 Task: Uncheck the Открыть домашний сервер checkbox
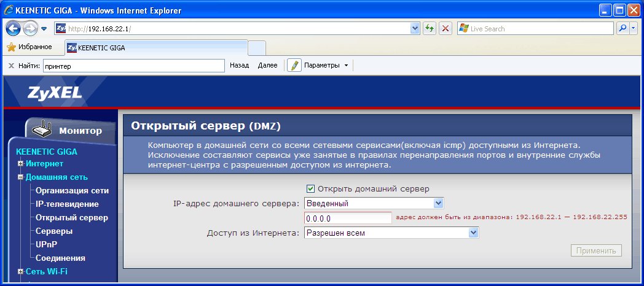point(310,189)
